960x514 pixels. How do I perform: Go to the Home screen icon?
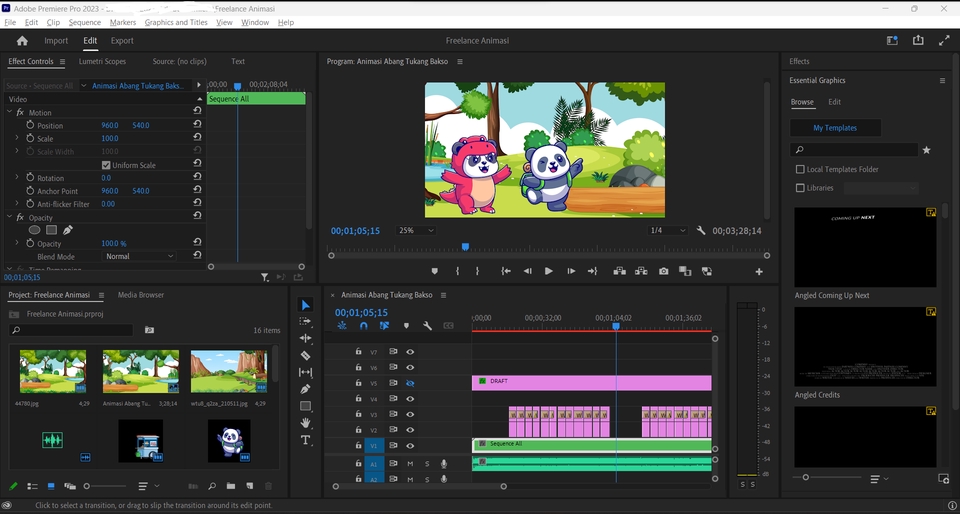tap(22, 40)
